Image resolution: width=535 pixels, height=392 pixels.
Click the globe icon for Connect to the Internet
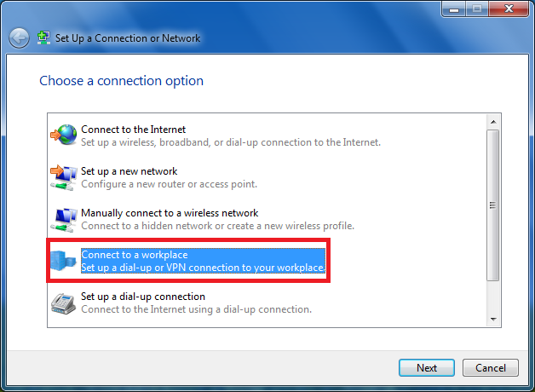click(x=64, y=135)
